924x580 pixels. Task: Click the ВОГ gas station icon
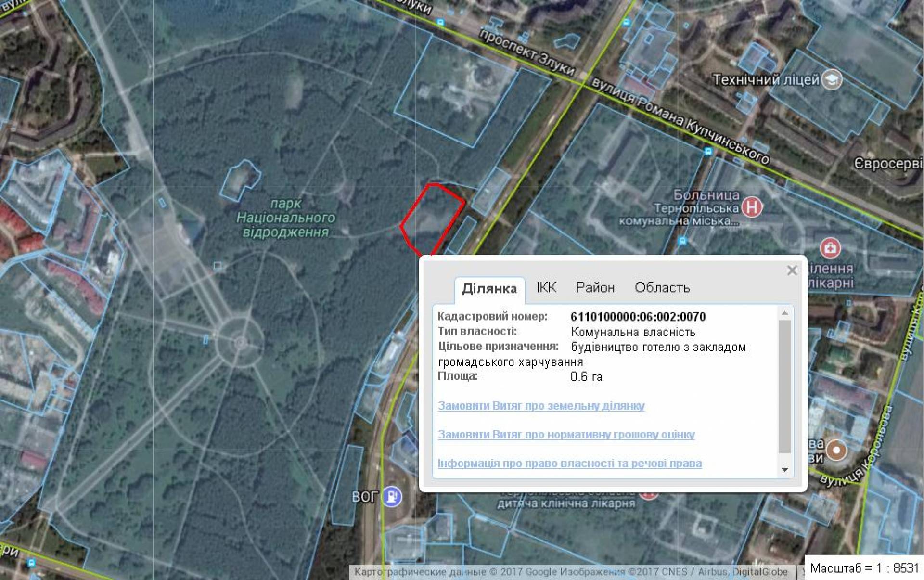(392, 496)
